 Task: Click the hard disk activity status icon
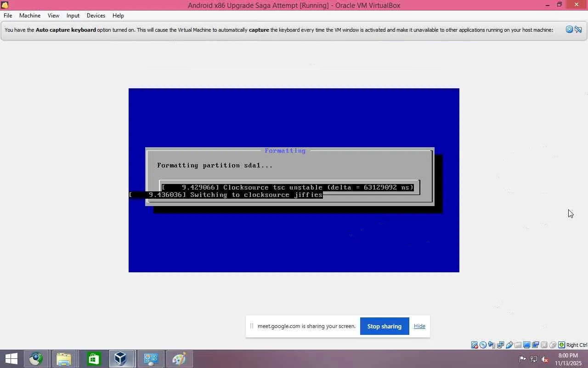coord(475,345)
